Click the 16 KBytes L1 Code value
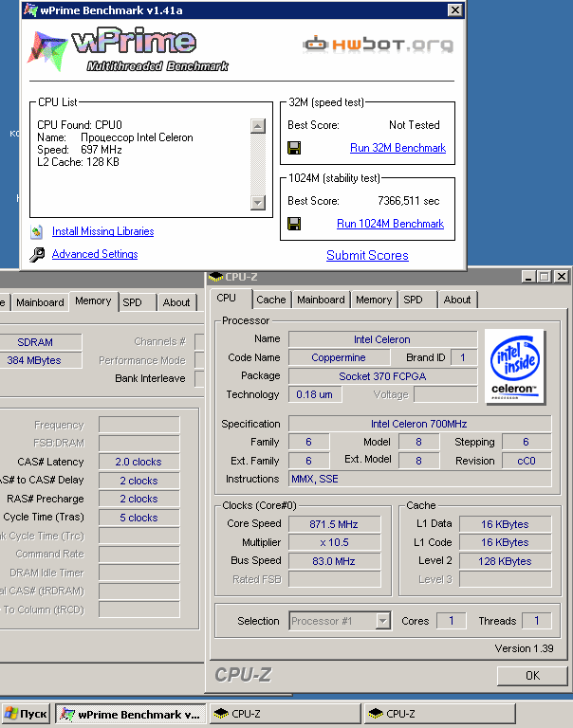The height and width of the screenshot is (728, 573). click(x=505, y=542)
